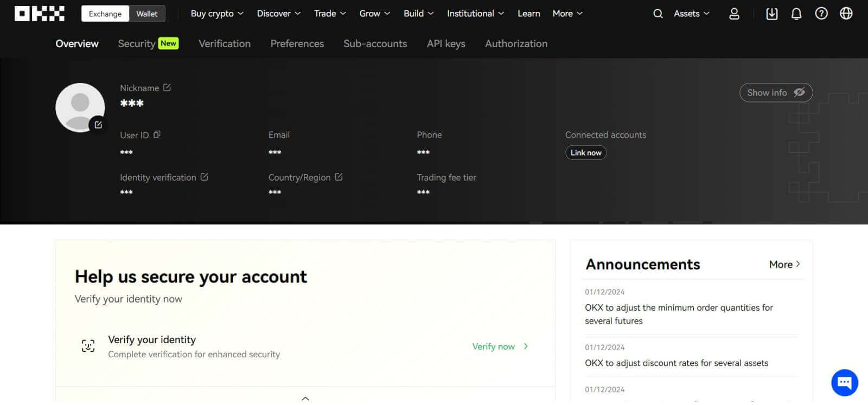
Task: Click the search magnifier icon
Action: point(658,14)
